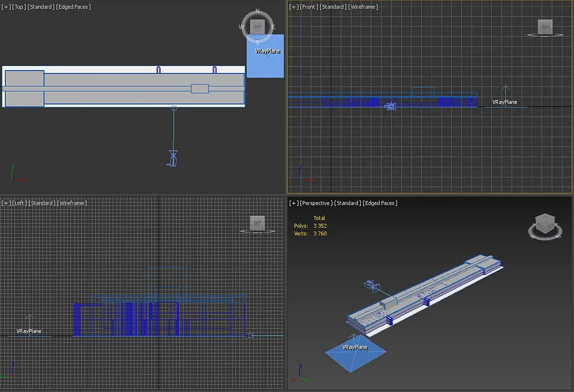Click the Left ViewCube in Left viewport
Image resolution: width=574 pixels, height=392 pixels.
pyautogui.click(x=257, y=223)
